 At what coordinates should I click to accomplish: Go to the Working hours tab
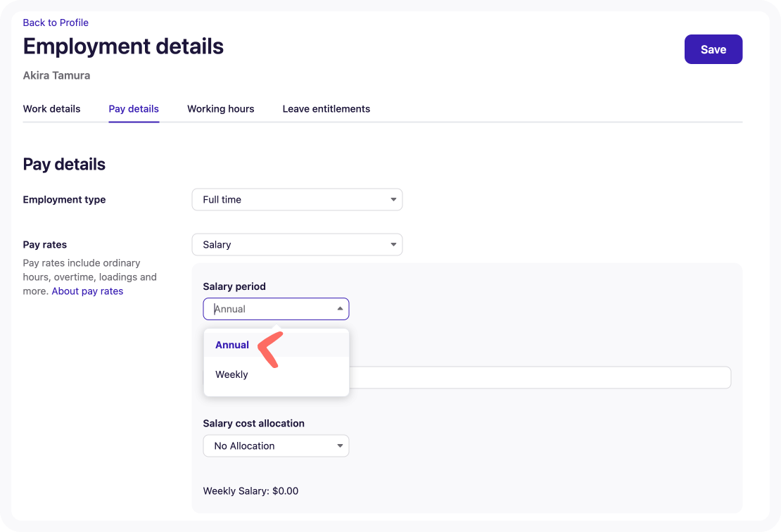pyautogui.click(x=220, y=109)
